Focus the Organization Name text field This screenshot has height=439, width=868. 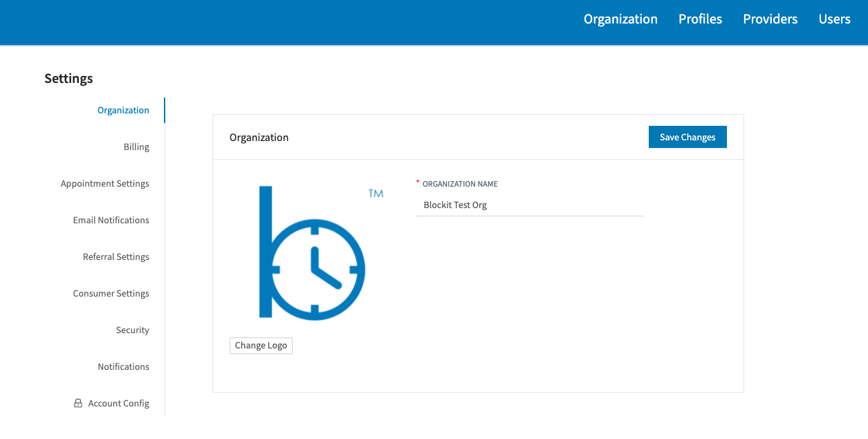529,205
